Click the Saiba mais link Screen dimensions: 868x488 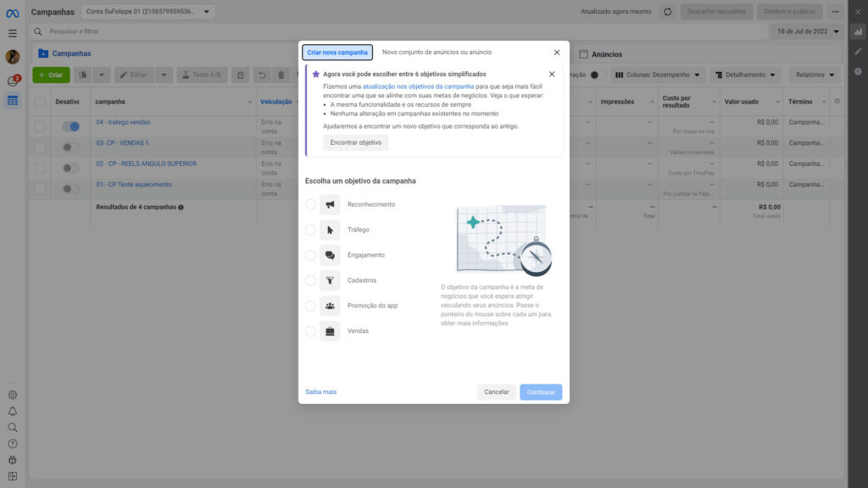point(320,392)
